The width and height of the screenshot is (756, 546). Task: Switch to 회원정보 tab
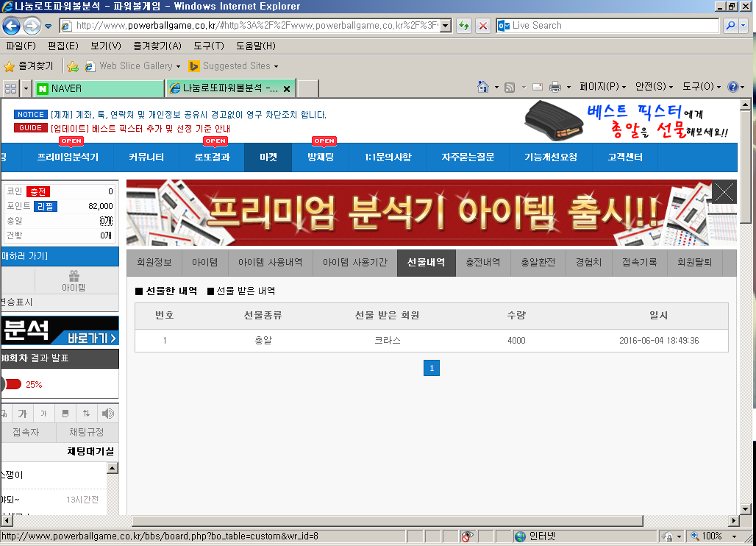[x=154, y=263]
